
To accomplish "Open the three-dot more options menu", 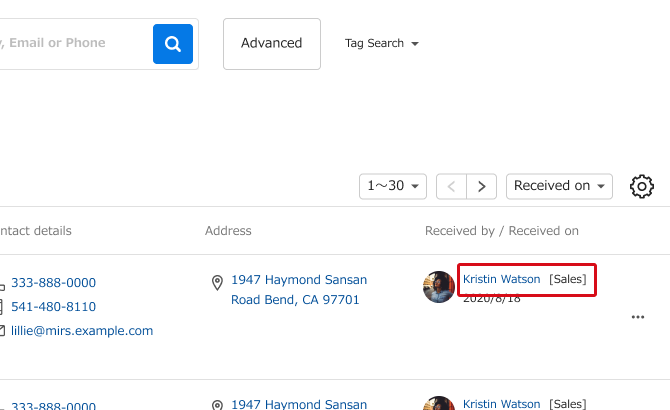I will click(x=638, y=317).
